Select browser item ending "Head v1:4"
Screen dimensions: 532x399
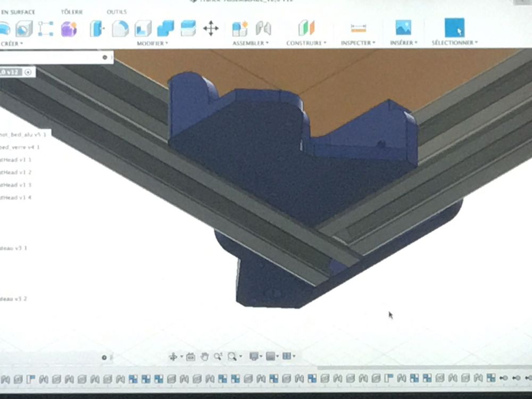pos(15,197)
